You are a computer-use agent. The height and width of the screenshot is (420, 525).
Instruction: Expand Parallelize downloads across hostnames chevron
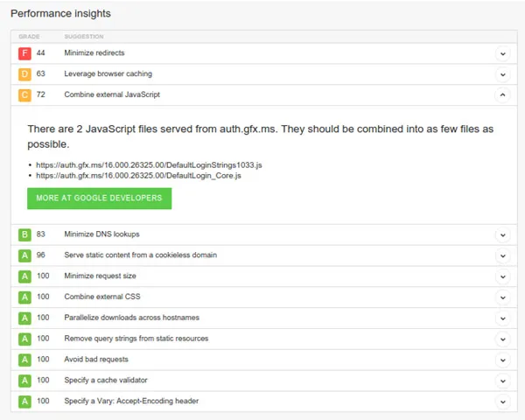coord(502,318)
